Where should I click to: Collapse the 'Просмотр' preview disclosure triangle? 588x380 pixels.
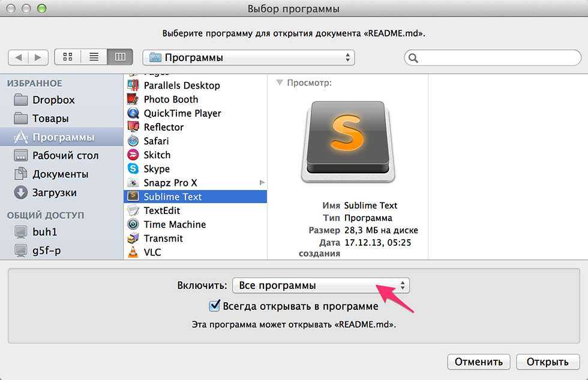pyautogui.click(x=280, y=83)
